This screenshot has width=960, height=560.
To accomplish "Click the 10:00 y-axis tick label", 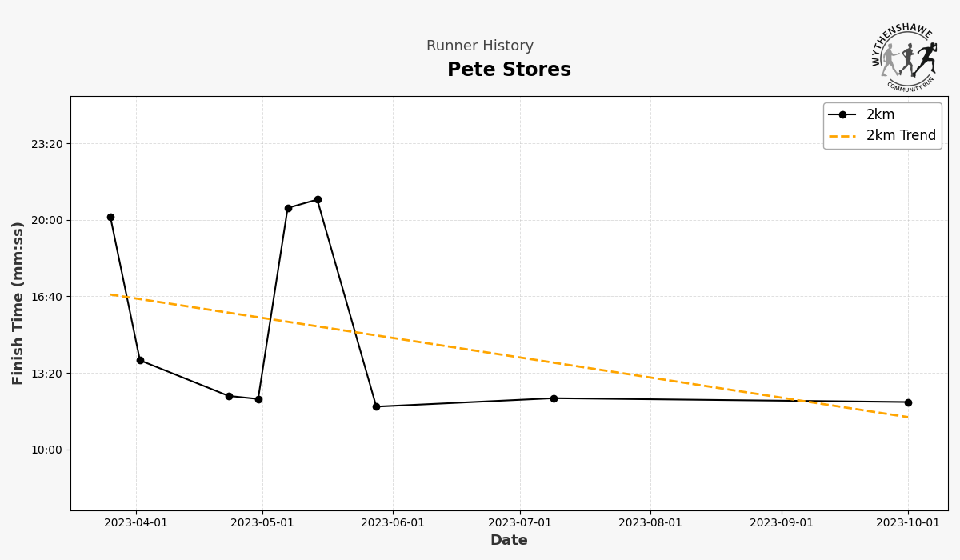I will tap(46, 450).
